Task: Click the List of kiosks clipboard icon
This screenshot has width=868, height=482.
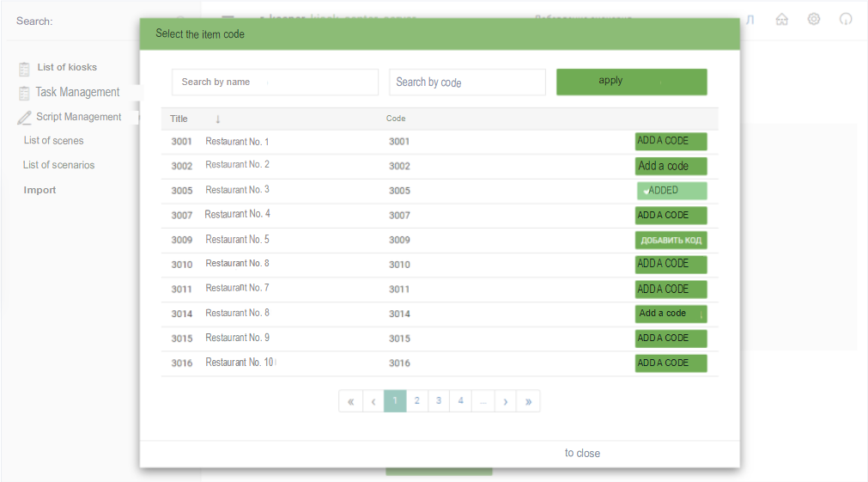Action: [x=24, y=68]
